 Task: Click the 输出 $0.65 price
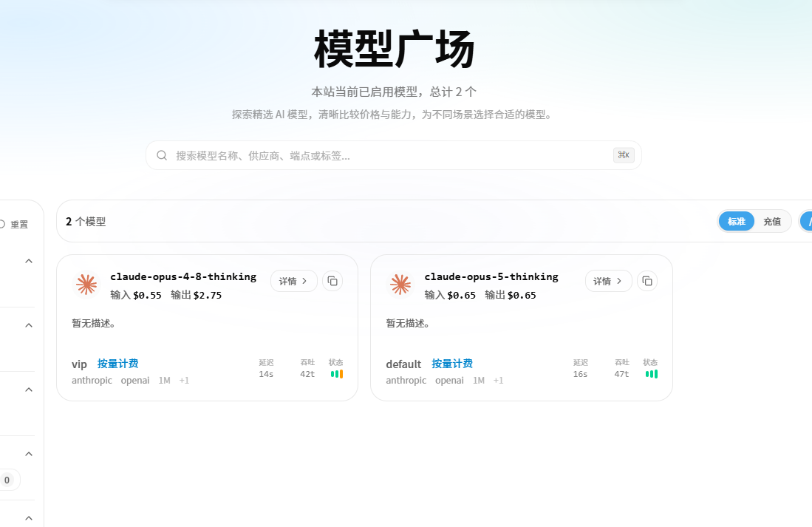coord(511,295)
